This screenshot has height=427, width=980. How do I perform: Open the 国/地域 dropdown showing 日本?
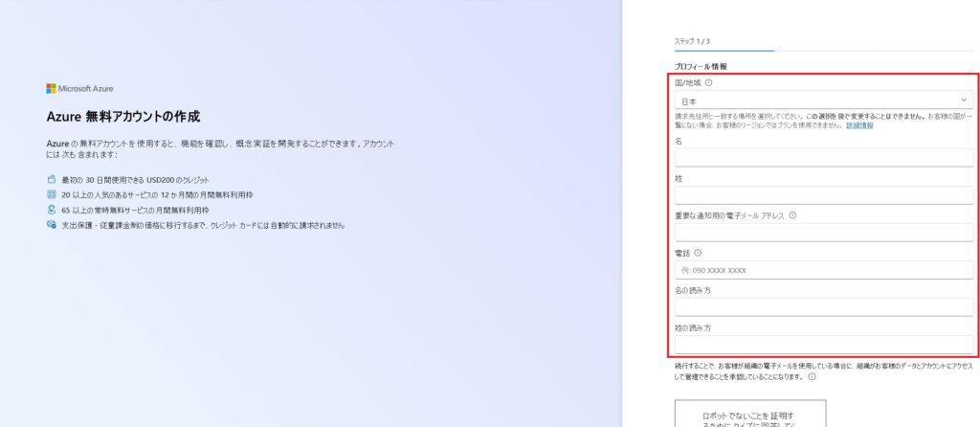tap(823, 101)
